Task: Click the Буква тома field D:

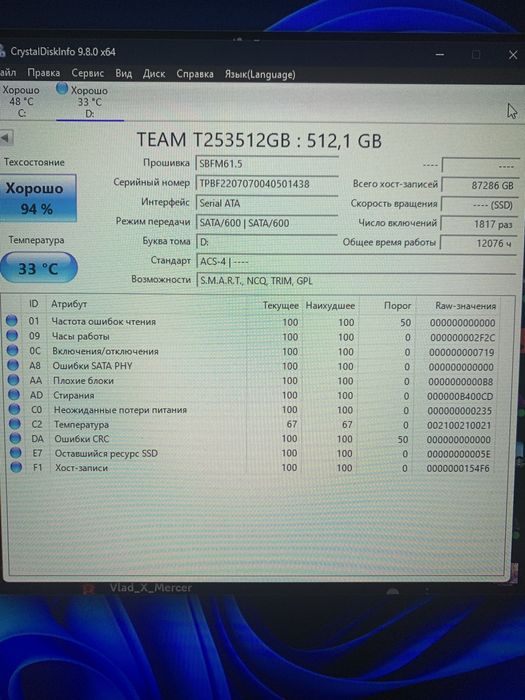Action: coord(267,242)
